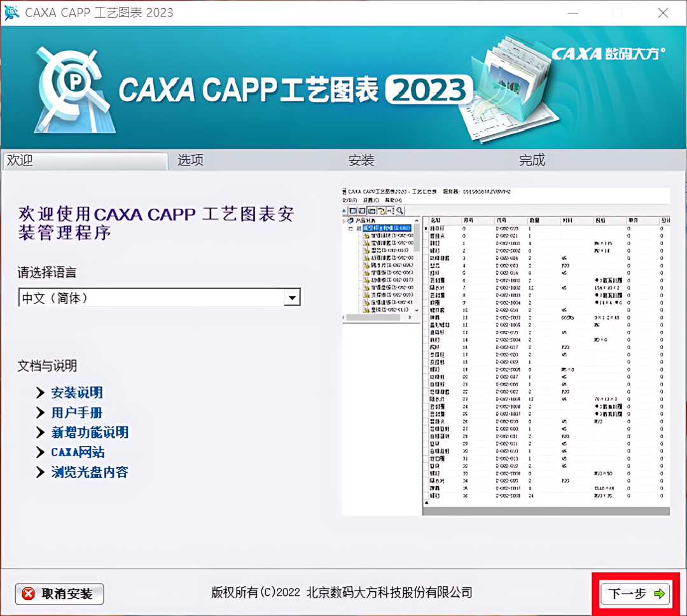Open the 安装说明 link

[x=77, y=393]
